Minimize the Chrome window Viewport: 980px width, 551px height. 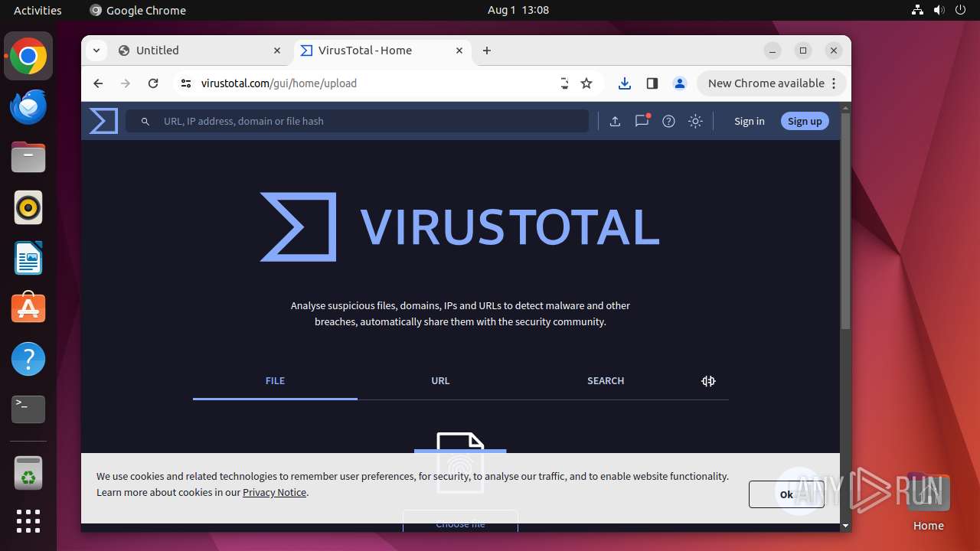tap(773, 51)
